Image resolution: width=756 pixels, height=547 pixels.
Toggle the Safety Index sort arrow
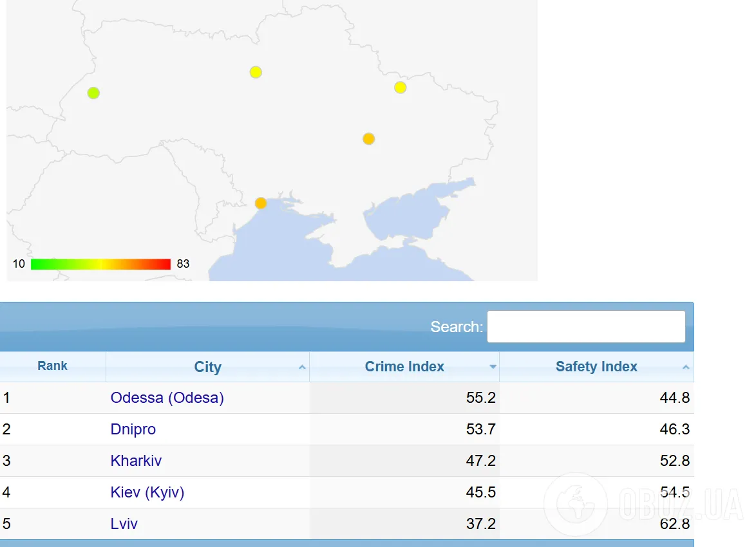tap(686, 367)
